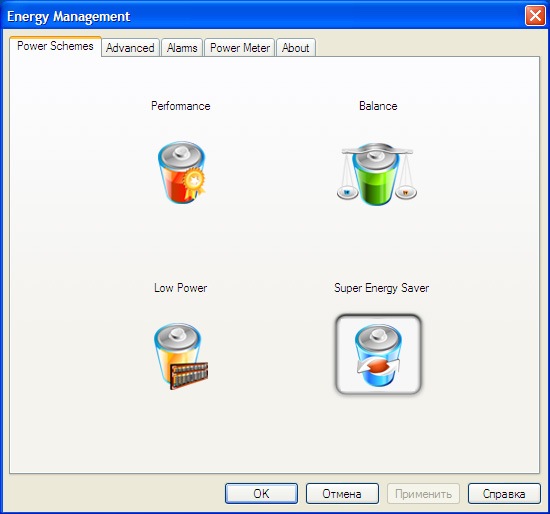Open the Power Meter tab
Screen dimensions: 550x514
(x=240, y=48)
